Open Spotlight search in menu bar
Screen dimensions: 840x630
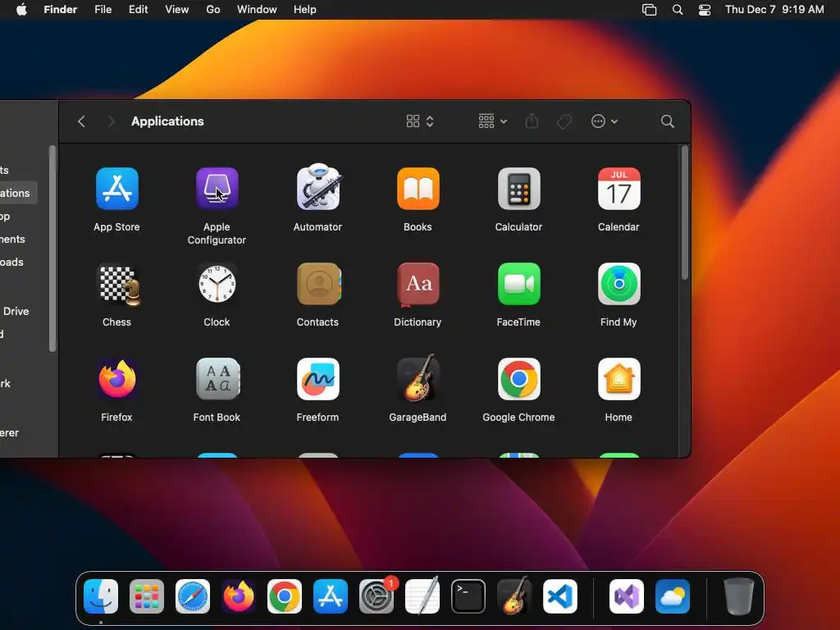pyautogui.click(x=677, y=10)
